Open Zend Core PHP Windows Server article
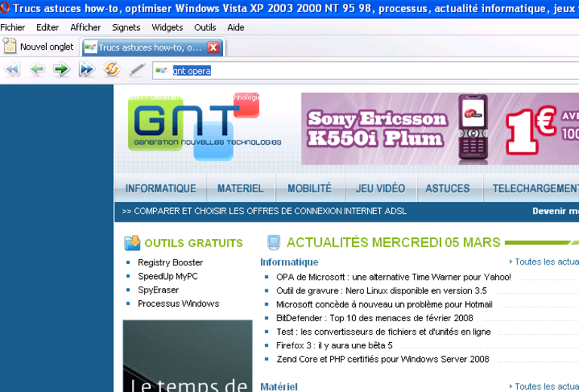579x392 pixels. coord(383,359)
